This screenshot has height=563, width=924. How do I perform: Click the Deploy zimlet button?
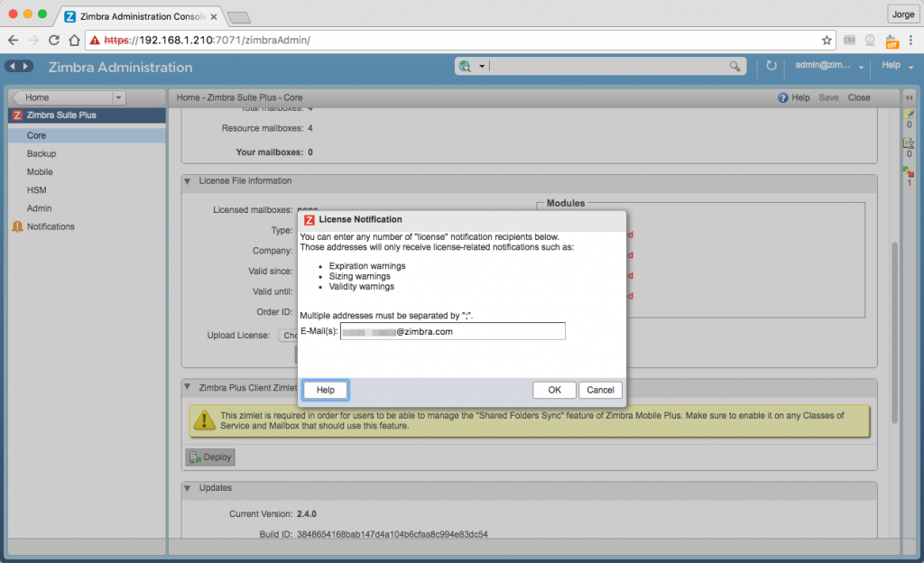(x=210, y=457)
